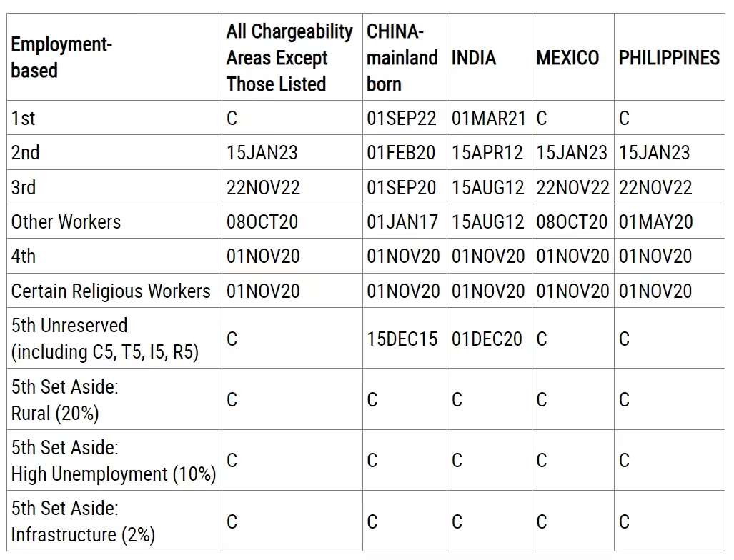Select the Other Workers row label
This screenshot has height=560, width=734.
[x=66, y=221]
